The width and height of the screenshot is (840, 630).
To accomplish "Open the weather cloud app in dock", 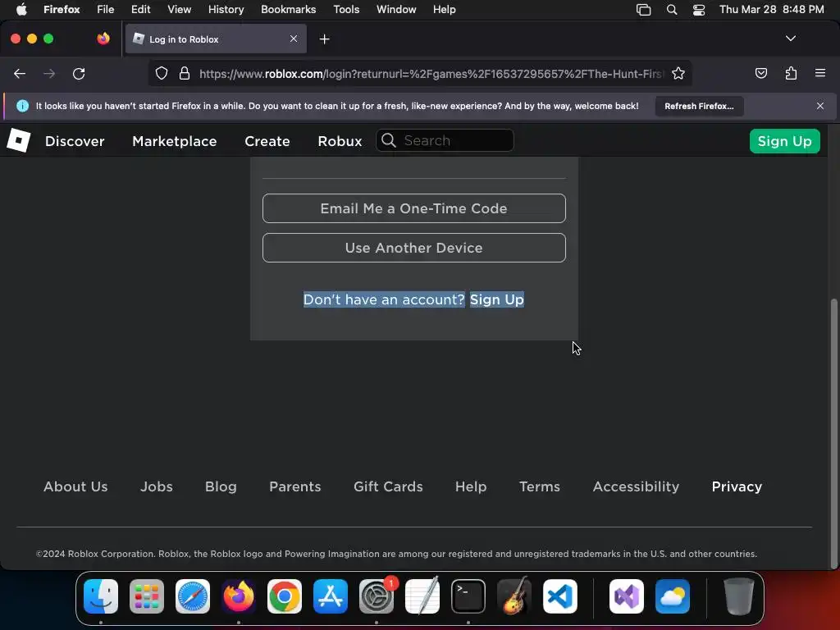I will 673,596.
